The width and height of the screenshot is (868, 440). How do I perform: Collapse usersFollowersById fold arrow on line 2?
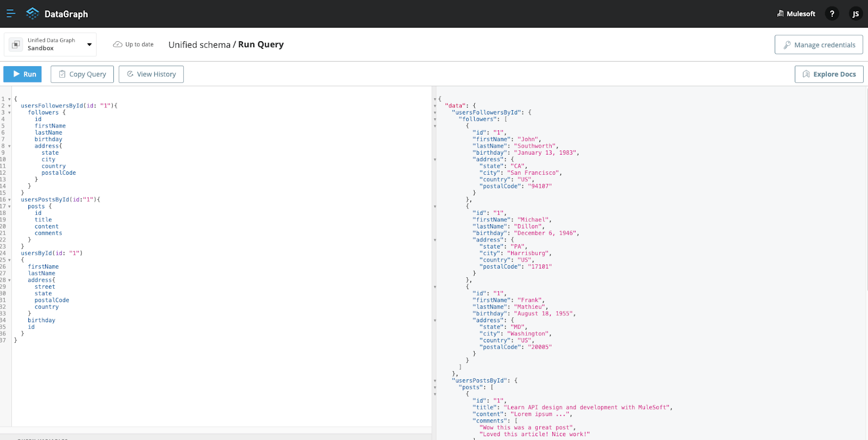pos(9,106)
